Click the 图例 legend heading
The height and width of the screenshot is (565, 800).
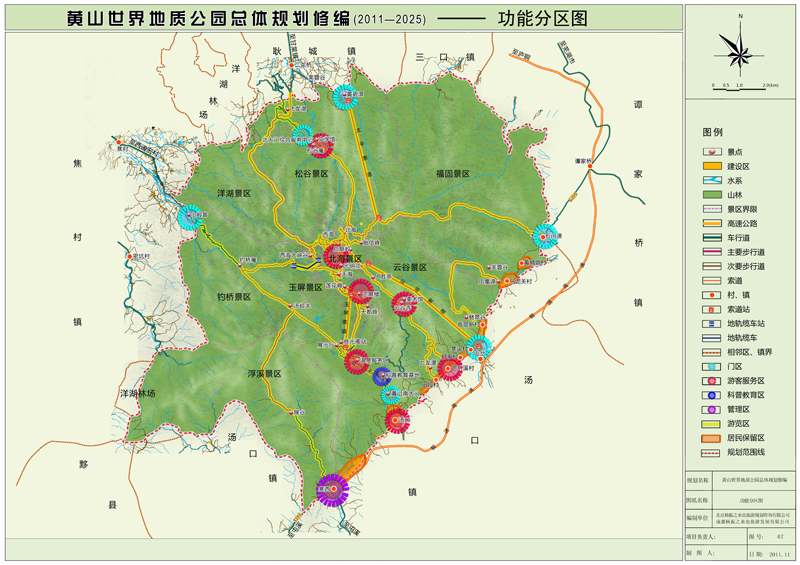(x=713, y=131)
